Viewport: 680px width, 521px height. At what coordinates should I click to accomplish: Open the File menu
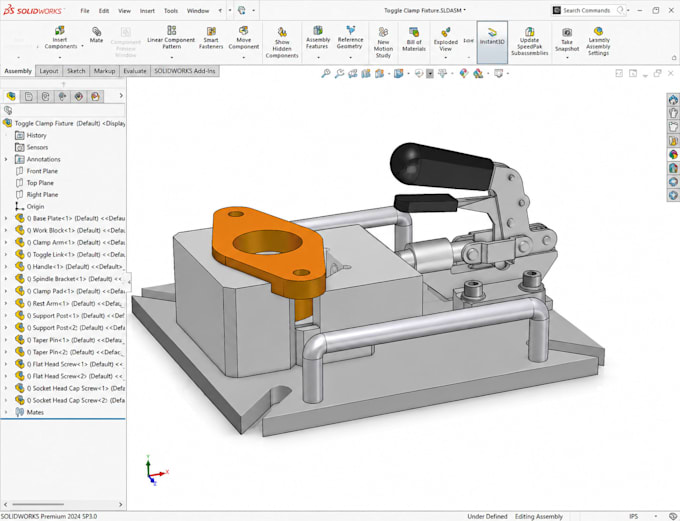click(x=85, y=11)
